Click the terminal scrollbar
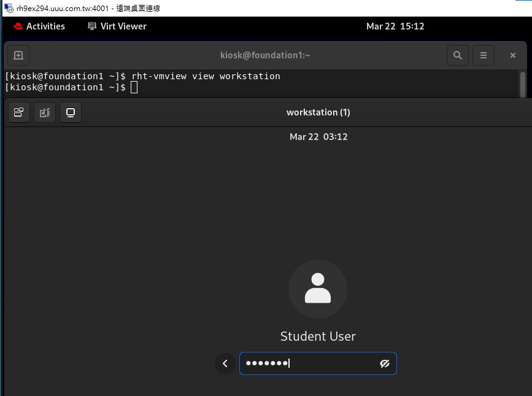 [x=523, y=83]
